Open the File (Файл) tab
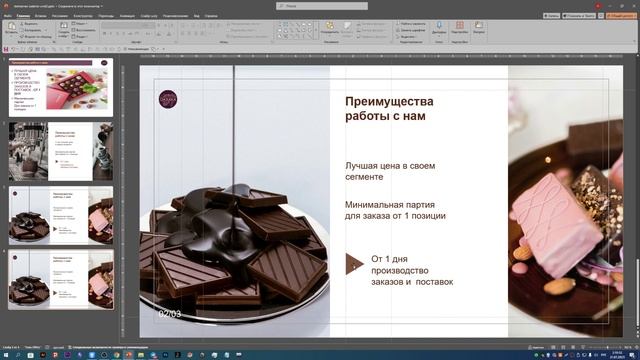Image resolution: width=640 pixels, height=360 pixels. 7,16
